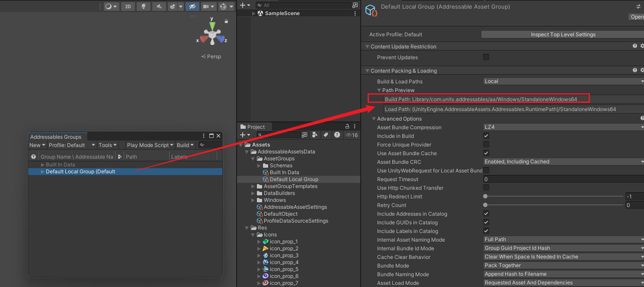644x287 pixels.
Task: Open the Build & Load Paths dropdown
Action: pyautogui.click(x=564, y=81)
